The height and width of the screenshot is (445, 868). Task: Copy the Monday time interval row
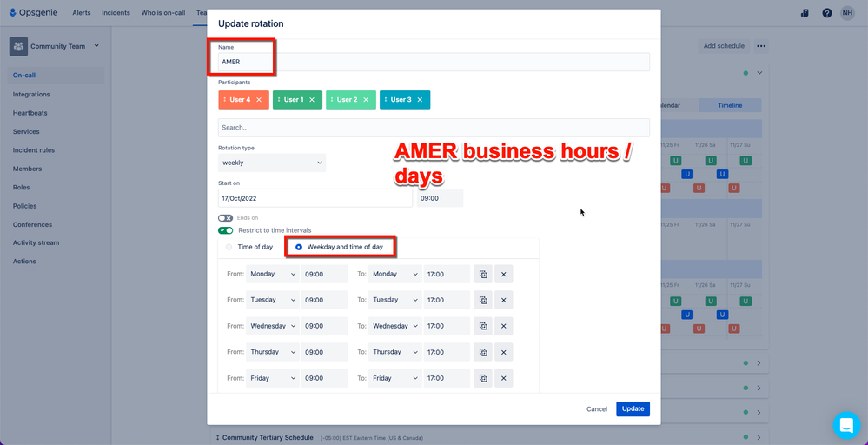click(483, 274)
